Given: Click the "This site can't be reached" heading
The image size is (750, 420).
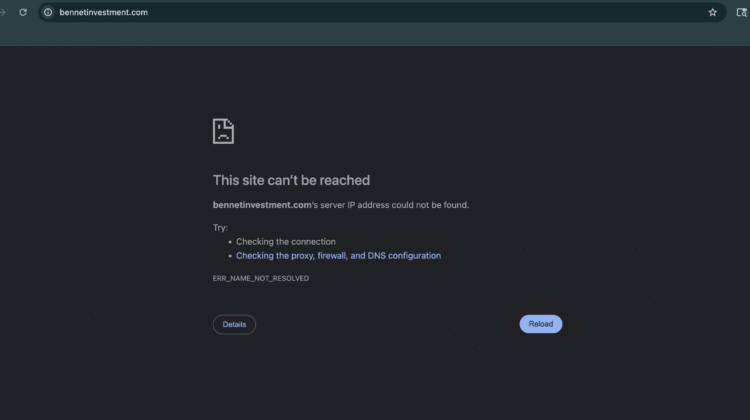Looking at the screenshot, I should point(291,181).
